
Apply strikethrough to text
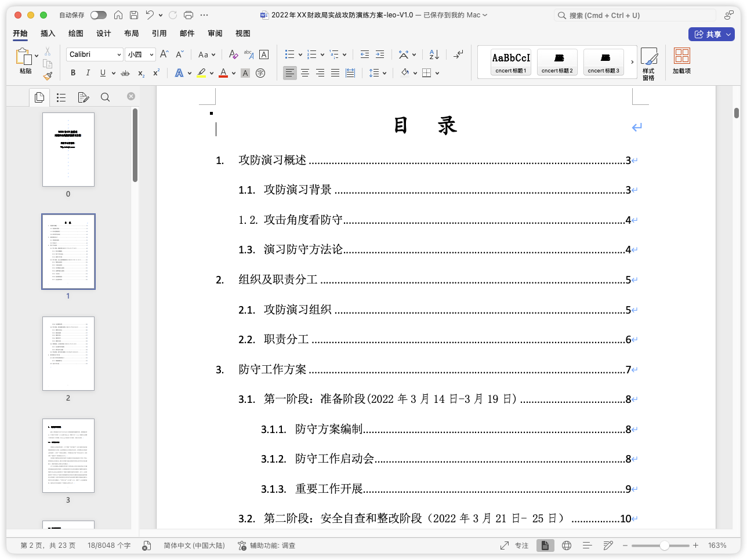125,74
